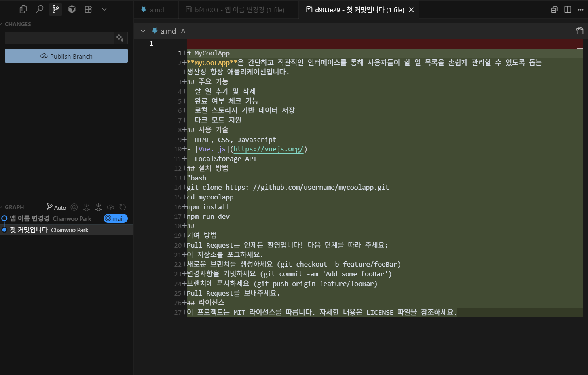Close the d983e29 tab
This screenshot has height=375, width=588.
pyautogui.click(x=411, y=10)
